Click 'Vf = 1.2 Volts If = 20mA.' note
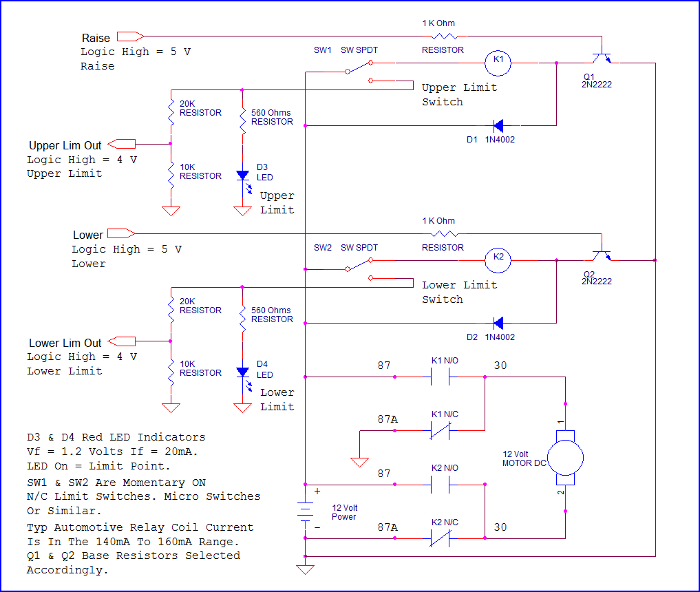The height and width of the screenshot is (592, 700). click(112, 452)
